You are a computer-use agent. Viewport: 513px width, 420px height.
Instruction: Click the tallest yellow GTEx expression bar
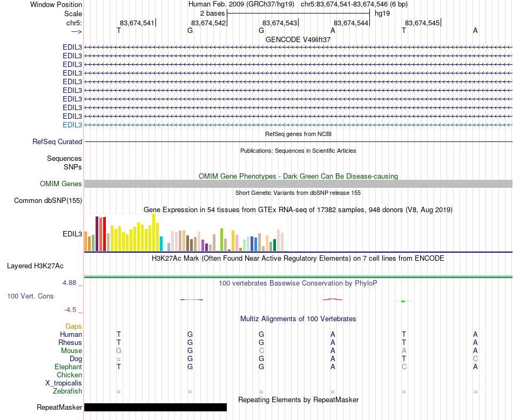pos(154,233)
